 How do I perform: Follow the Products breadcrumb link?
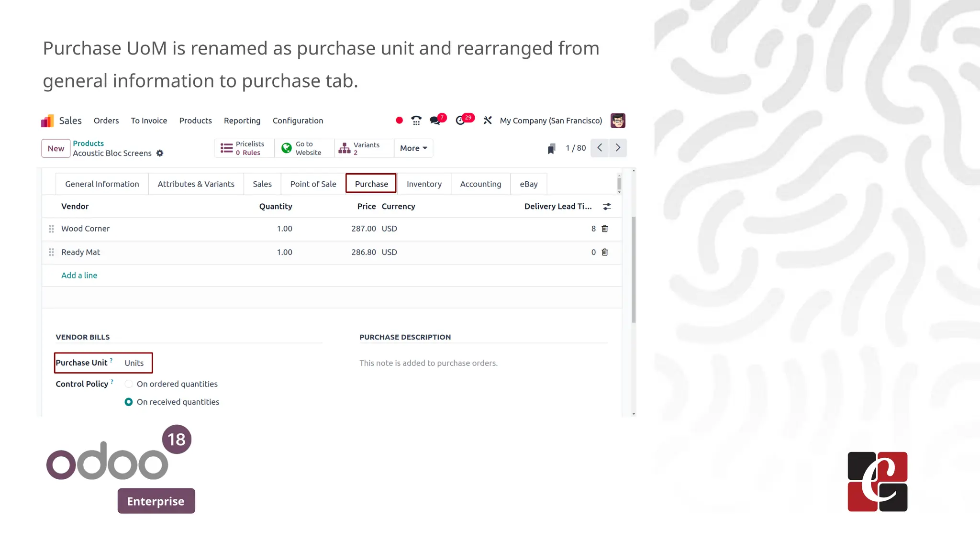pos(88,143)
